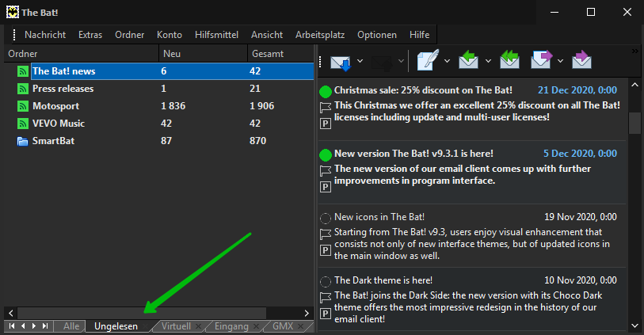Image resolution: width=644 pixels, height=335 pixels.
Task: Open the Konto menu
Action: pyautogui.click(x=170, y=35)
